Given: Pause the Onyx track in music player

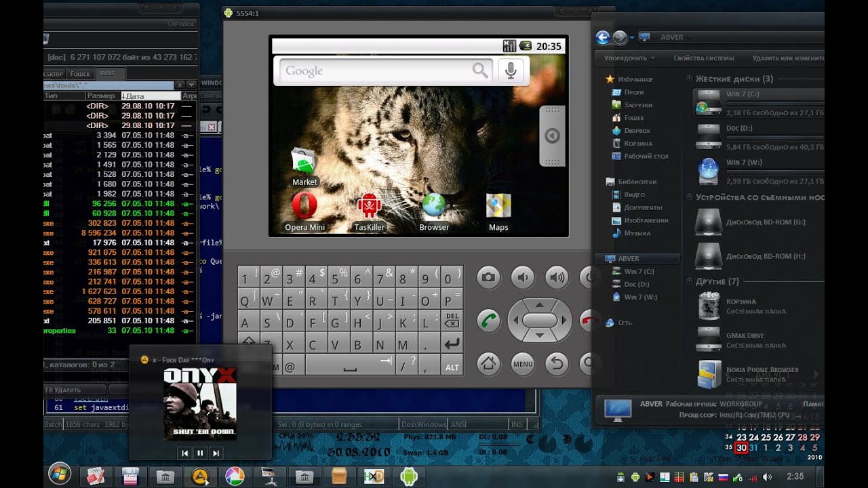Looking at the screenshot, I should click(201, 453).
